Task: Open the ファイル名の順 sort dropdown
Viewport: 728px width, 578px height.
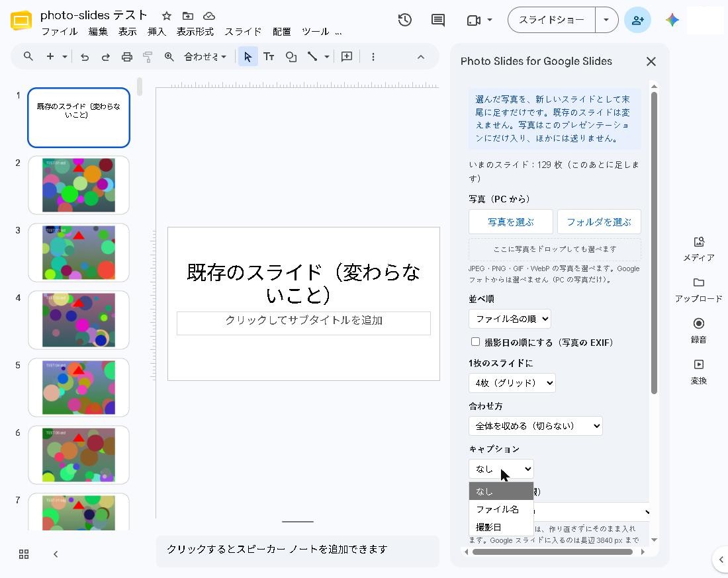Action: pos(510,319)
